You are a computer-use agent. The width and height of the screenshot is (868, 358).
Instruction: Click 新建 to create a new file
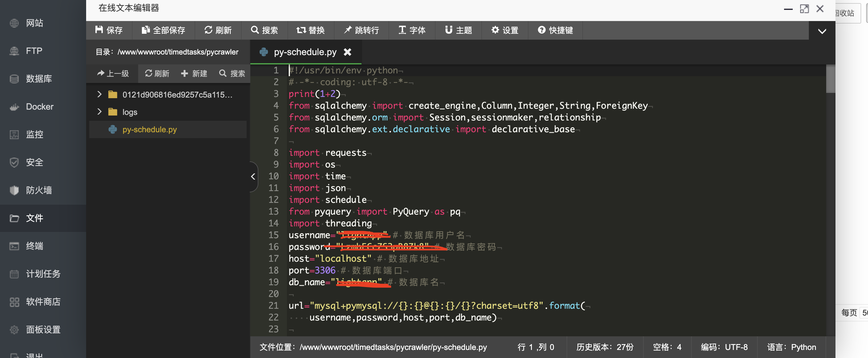point(194,73)
